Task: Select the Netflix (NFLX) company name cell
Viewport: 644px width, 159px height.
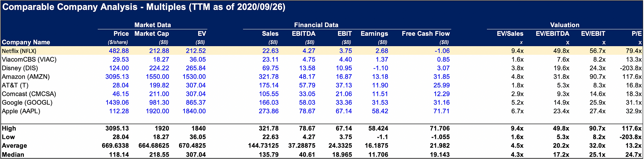Action: coord(19,51)
